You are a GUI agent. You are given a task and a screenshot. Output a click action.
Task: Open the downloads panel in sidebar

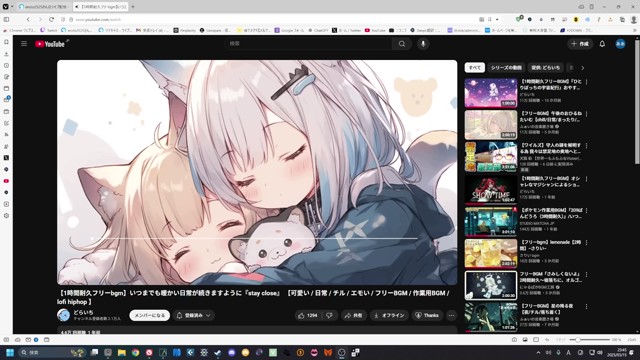click(6, 54)
